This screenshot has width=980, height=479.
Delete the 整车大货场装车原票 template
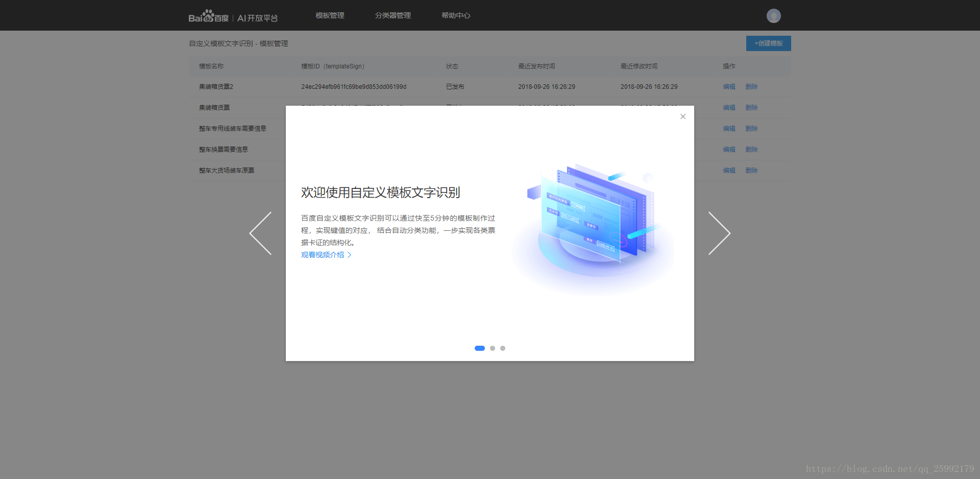click(x=752, y=170)
